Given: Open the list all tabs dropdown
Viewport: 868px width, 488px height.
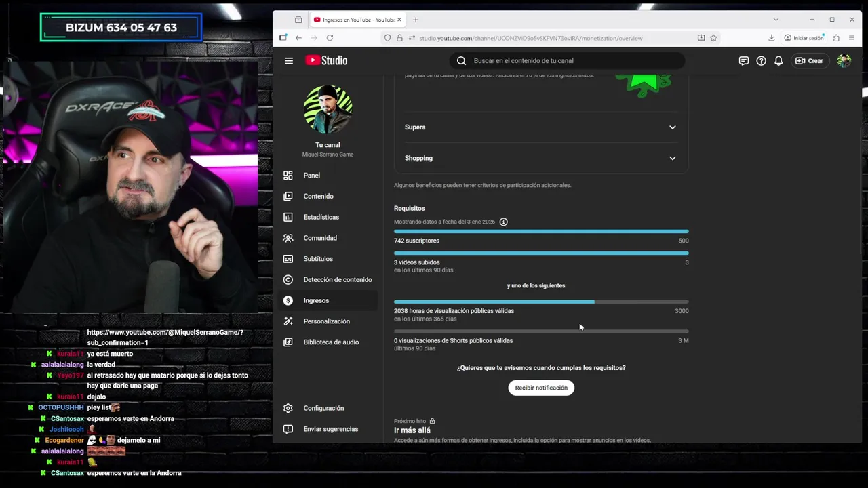Looking at the screenshot, I should click(x=776, y=20).
